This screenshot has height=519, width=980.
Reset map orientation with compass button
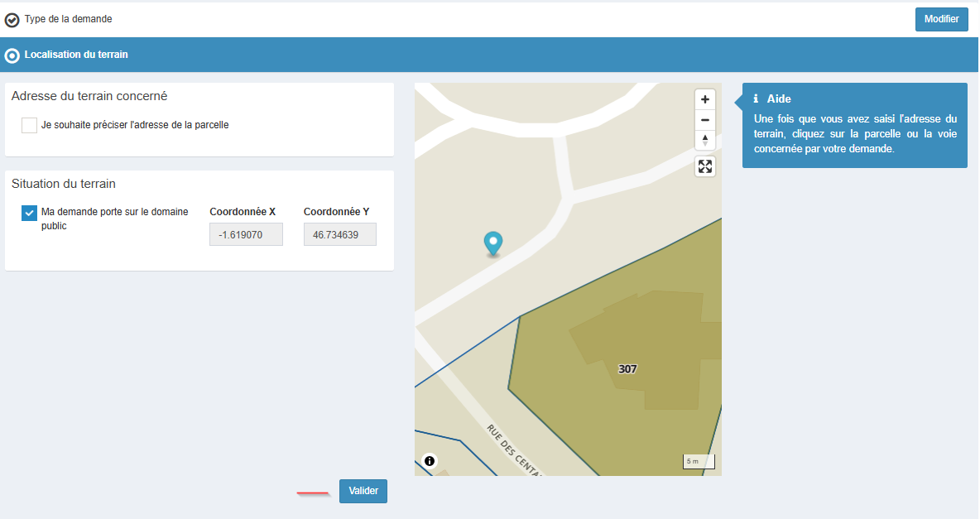[x=704, y=140]
